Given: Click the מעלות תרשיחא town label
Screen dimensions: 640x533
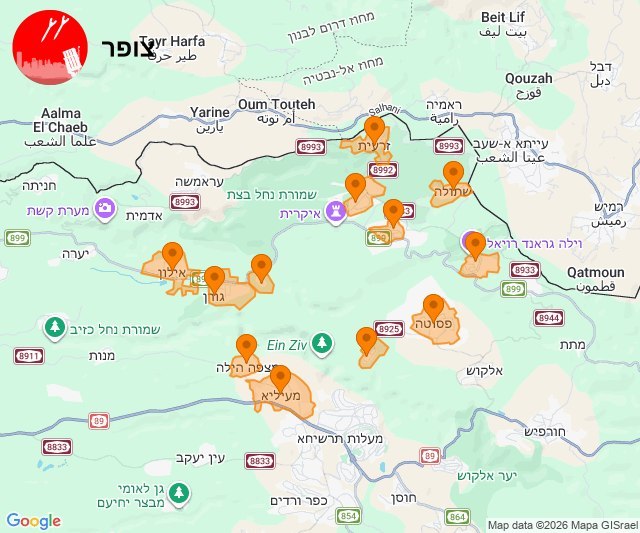Looking at the screenshot, I should click(340, 438).
